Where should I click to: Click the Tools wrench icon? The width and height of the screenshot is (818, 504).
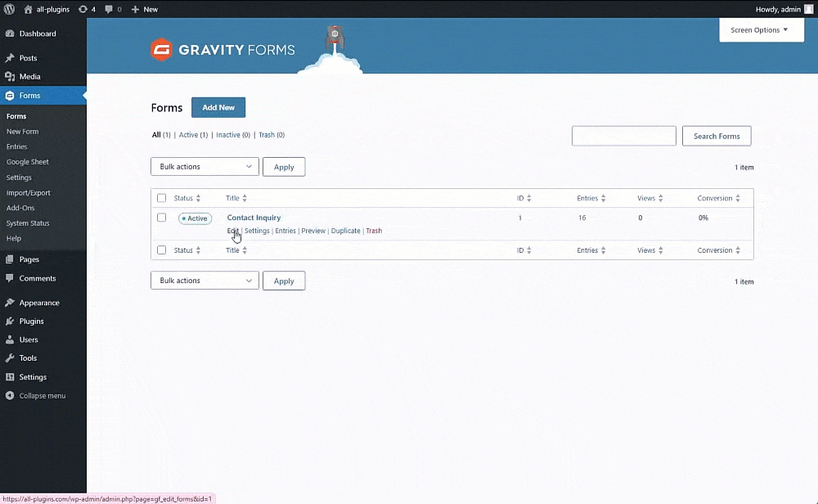[x=10, y=358]
